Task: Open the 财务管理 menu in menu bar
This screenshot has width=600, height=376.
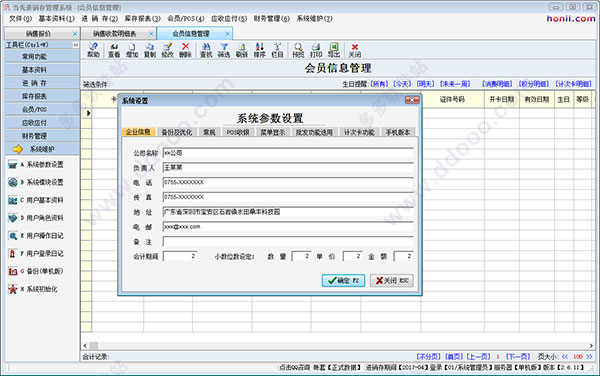Action: click(x=271, y=18)
